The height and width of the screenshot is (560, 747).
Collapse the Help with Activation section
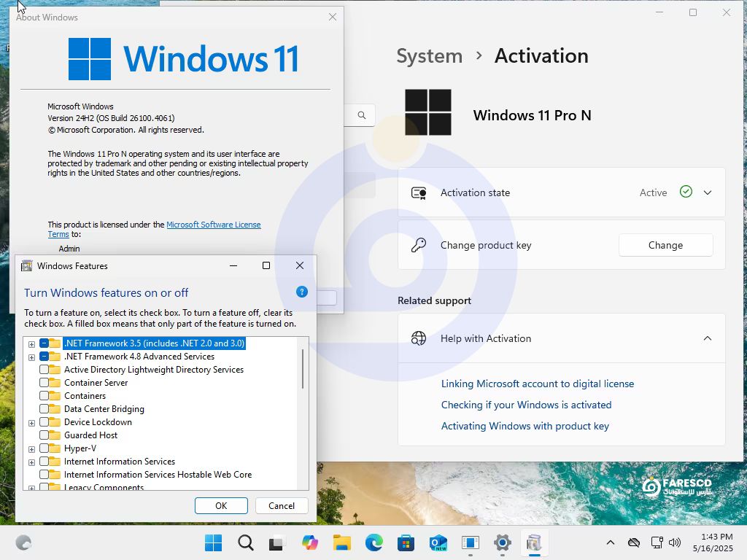[708, 338]
